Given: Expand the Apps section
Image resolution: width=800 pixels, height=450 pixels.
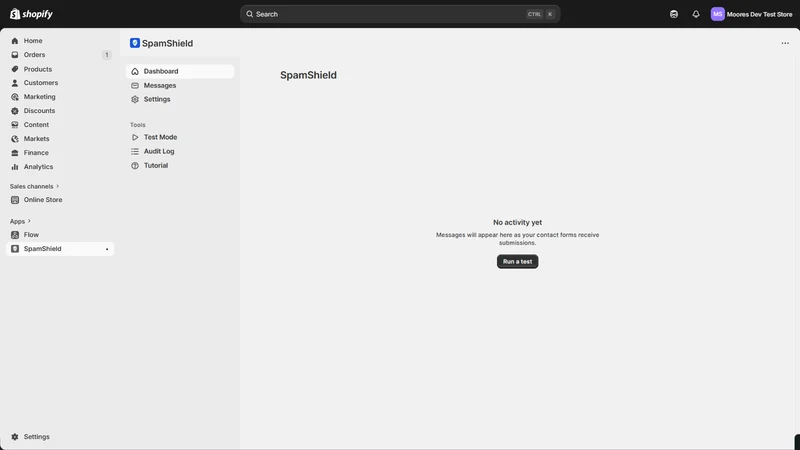Looking at the screenshot, I should [x=20, y=221].
